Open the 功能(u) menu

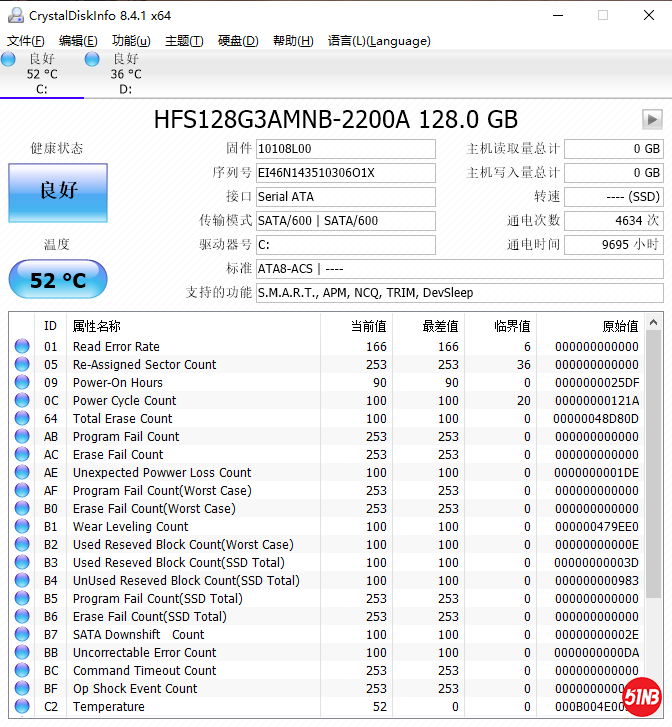click(x=131, y=41)
